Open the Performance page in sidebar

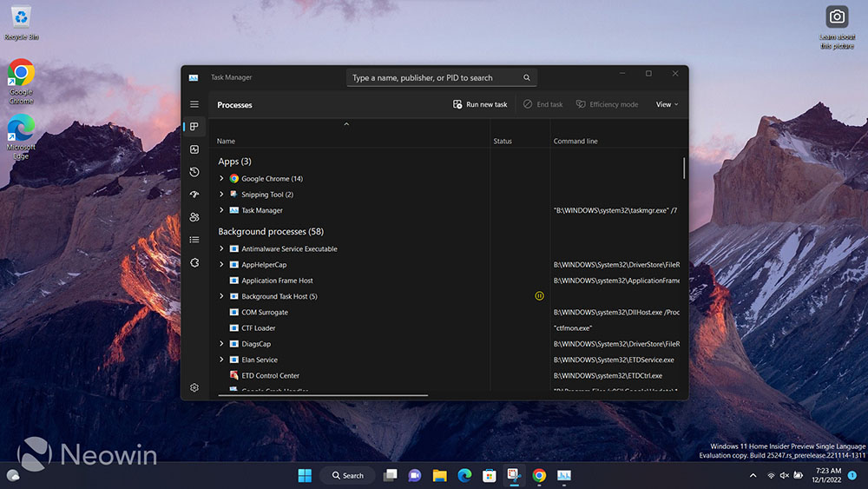tap(194, 149)
